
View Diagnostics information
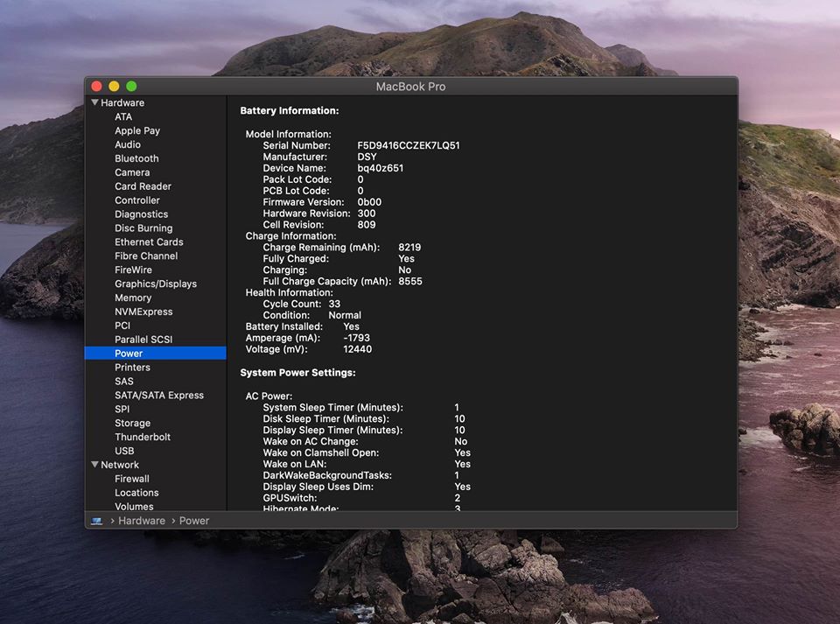click(142, 214)
